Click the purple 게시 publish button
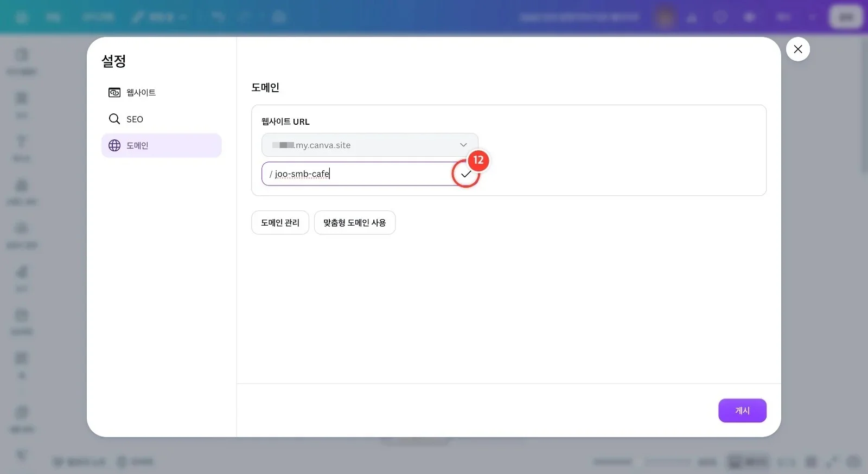 [x=742, y=411]
